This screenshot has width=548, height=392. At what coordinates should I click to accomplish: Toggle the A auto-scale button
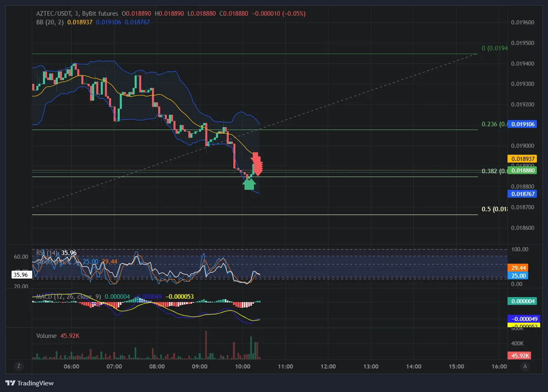tap(525, 366)
